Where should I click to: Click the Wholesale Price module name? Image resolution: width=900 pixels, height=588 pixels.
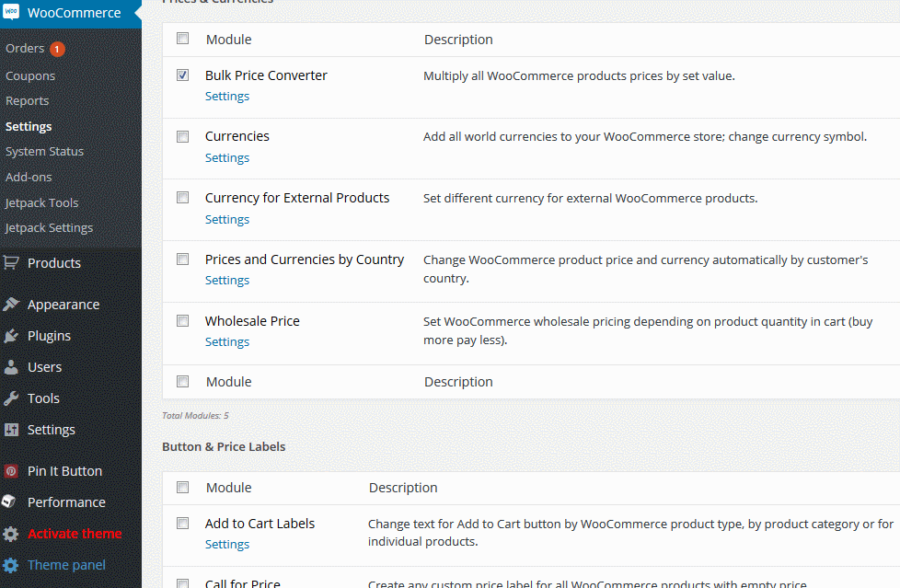pos(252,321)
